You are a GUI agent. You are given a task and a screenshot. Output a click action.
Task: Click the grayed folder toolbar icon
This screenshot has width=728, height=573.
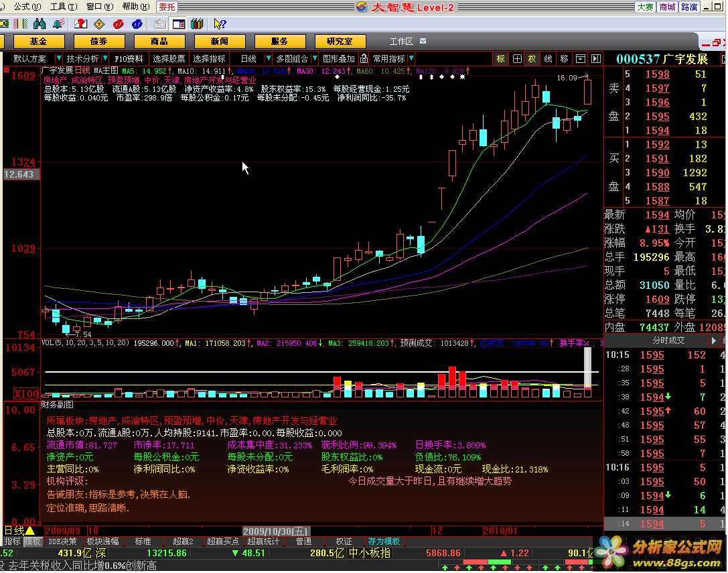[x=159, y=23]
